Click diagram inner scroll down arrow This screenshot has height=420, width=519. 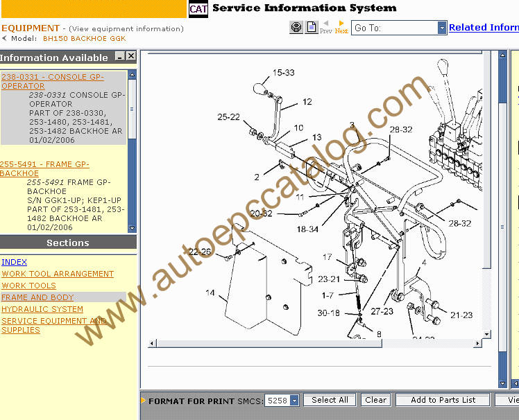(x=486, y=334)
